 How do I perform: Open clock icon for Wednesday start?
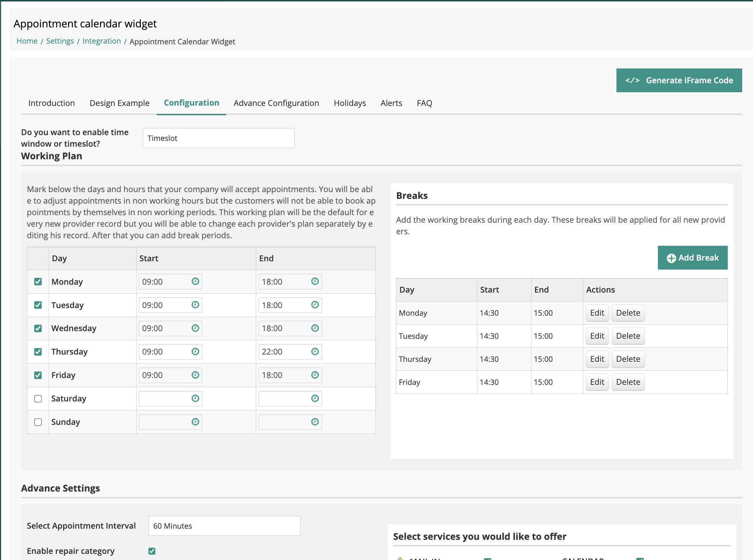[x=195, y=328]
